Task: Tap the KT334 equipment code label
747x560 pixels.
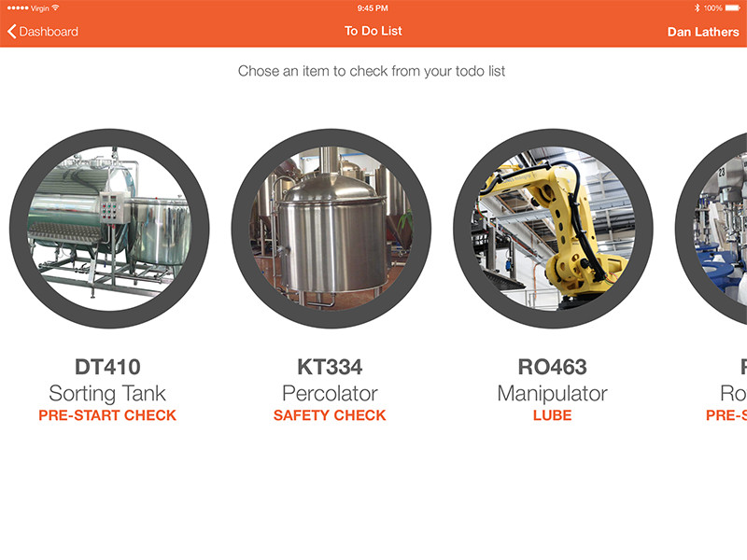Action: pos(330,367)
